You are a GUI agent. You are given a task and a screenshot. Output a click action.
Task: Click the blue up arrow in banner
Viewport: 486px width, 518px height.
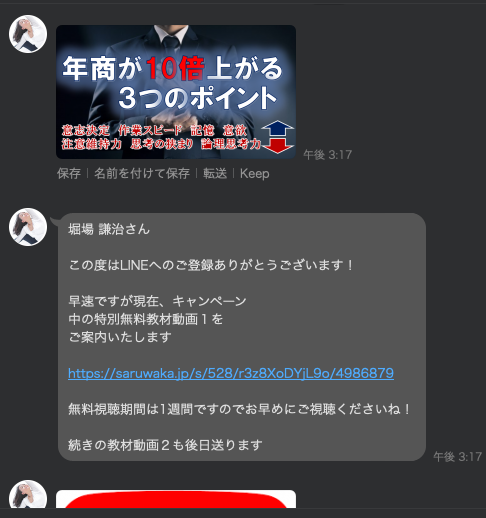[x=278, y=129]
